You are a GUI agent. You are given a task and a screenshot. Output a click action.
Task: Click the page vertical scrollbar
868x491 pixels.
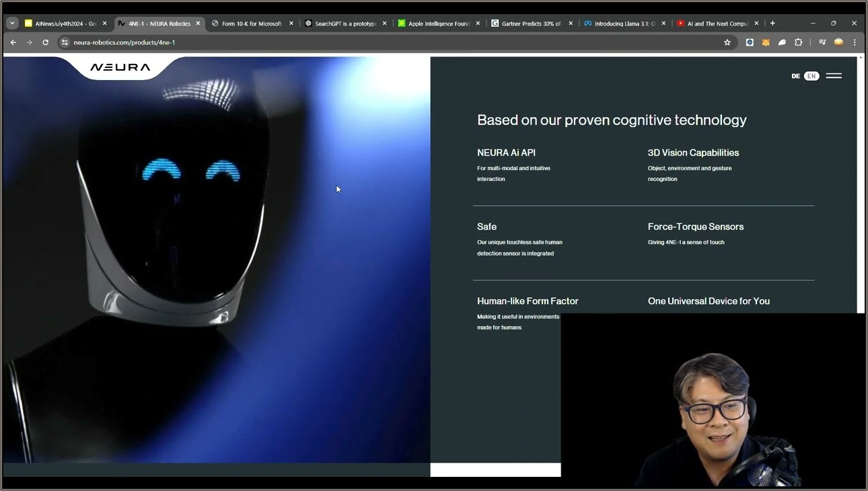click(x=861, y=185)
